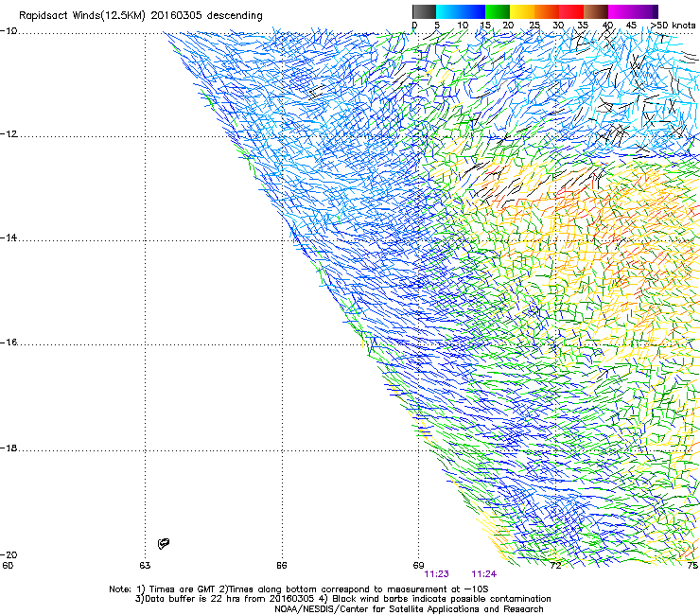Click the '-14' latitude axis label
This screenshot has height=615, width=700.
pyautogui.click(x=9, y=238)
